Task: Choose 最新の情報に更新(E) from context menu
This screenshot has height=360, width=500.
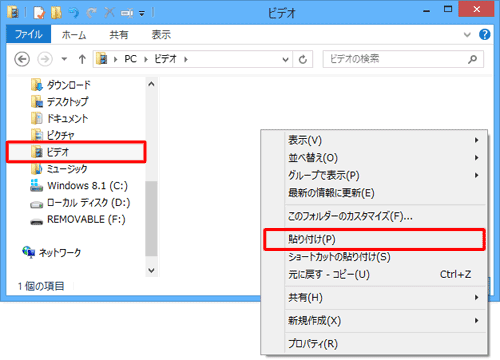Action: pos(374,193)
